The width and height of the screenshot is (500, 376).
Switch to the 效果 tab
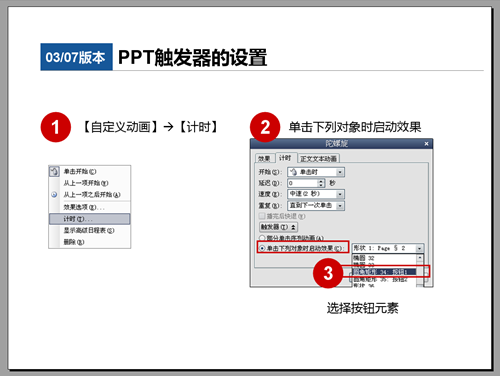[265, 159]
